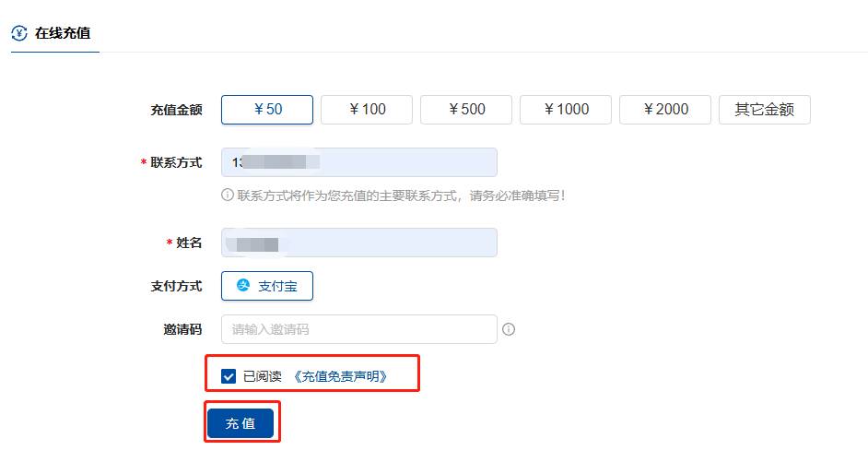This screenshot has height=474, width=868.
Task: Click the 请输入邀请码 invitation code field
Action: coord(359,329)
